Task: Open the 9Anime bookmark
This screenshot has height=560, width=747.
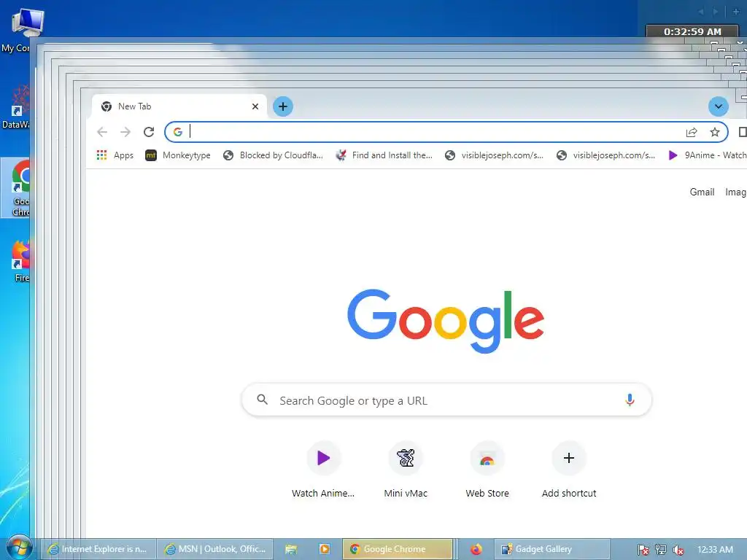Action: 706,155
